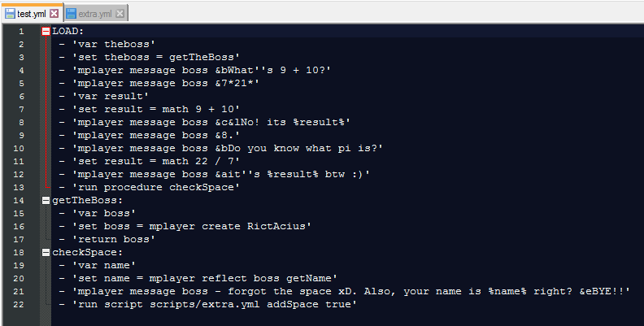Close the extra.yml tab
This screenshot has height=326, width=644.
click(120, 14)
